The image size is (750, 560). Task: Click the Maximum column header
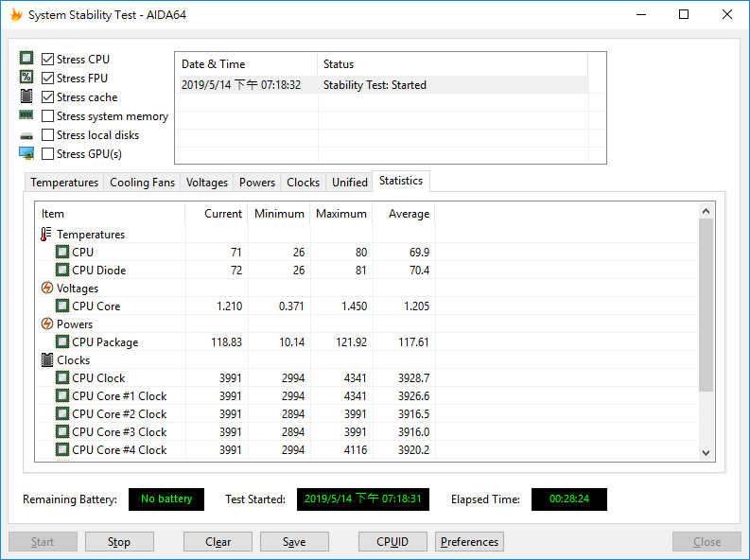[x=341, y=214]
